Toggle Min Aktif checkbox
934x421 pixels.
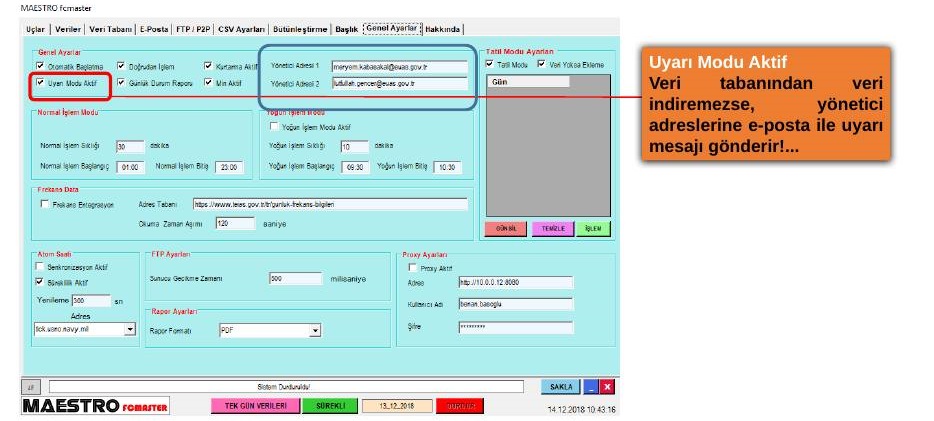208,83
